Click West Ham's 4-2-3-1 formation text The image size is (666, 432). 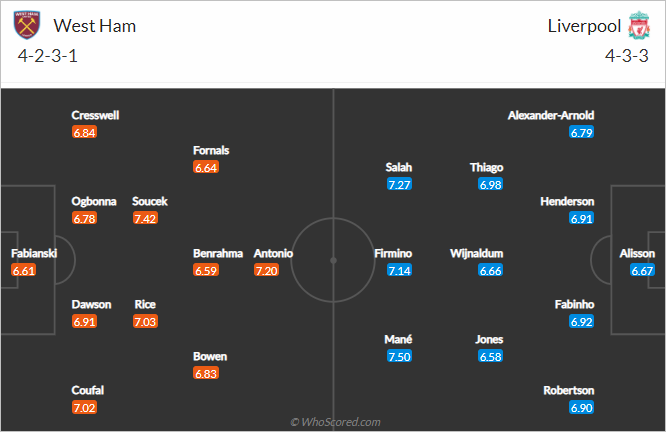[x=48, y=56]
